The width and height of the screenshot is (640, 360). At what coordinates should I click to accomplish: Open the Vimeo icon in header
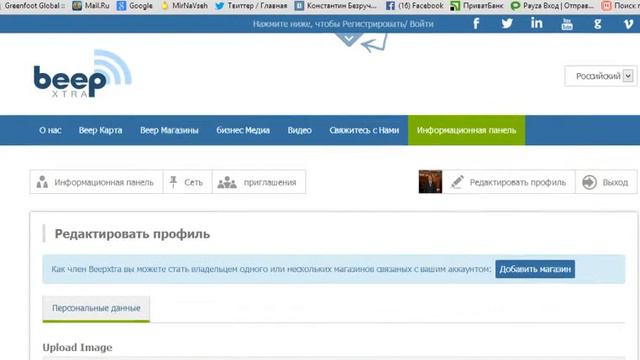(628, 24)
